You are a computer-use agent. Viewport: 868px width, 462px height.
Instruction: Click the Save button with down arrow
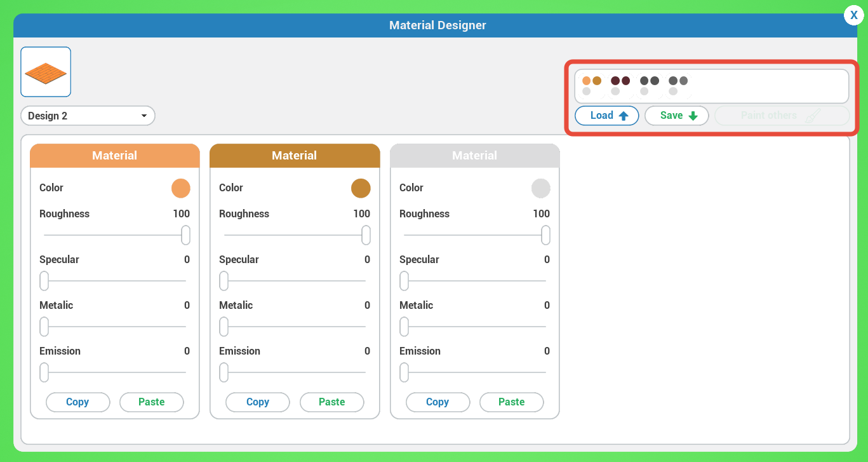676,116
